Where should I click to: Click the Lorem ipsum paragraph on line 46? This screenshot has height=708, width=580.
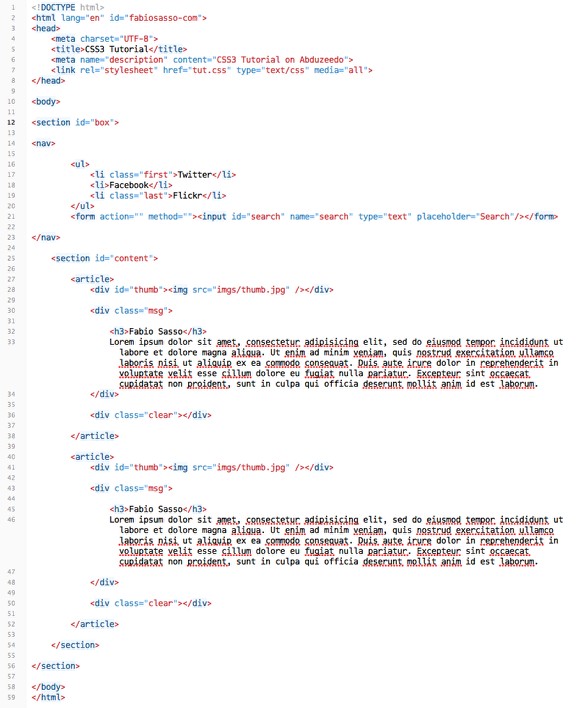336,540
